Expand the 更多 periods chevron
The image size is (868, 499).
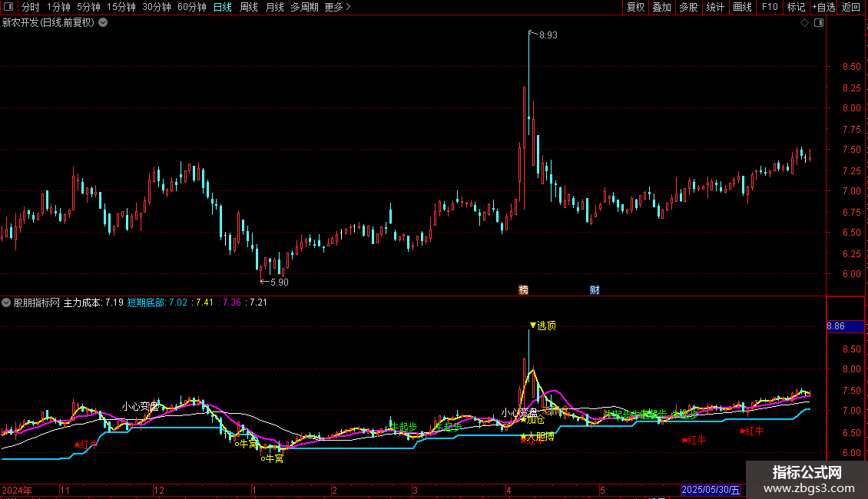(x=348, y=7)
